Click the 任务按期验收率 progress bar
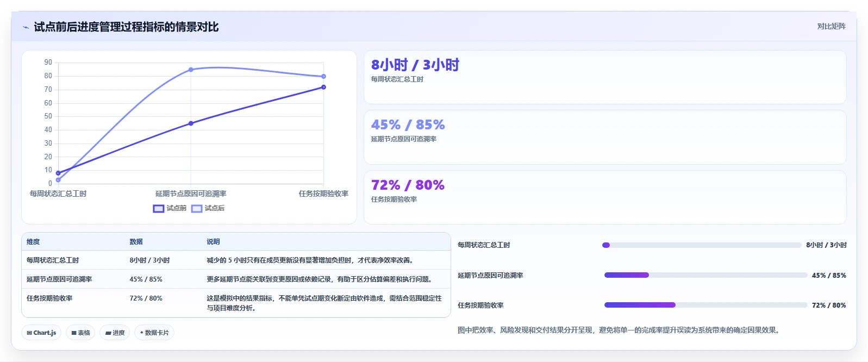The image size is (868, 362). tap(705, 305)
